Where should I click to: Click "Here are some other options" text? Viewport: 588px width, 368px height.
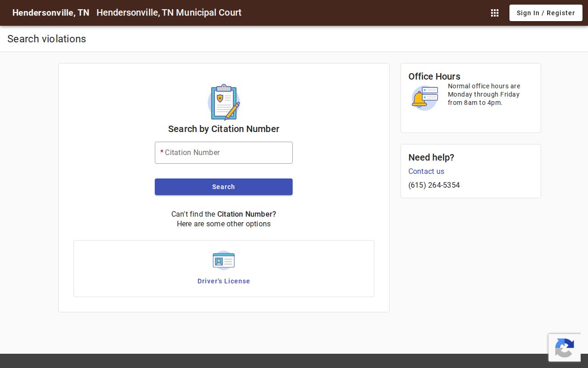pos(224,224)
